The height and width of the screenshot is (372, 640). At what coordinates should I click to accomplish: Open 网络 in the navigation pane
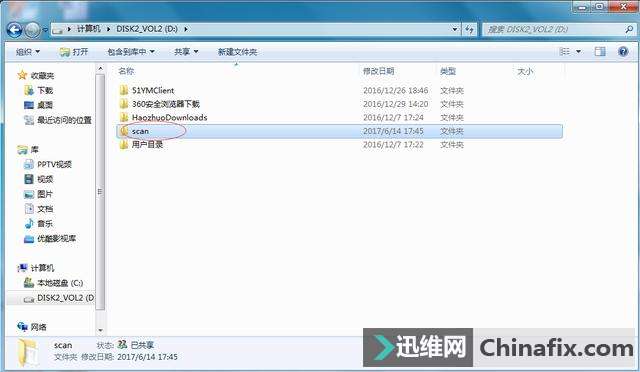coord(38,327)
